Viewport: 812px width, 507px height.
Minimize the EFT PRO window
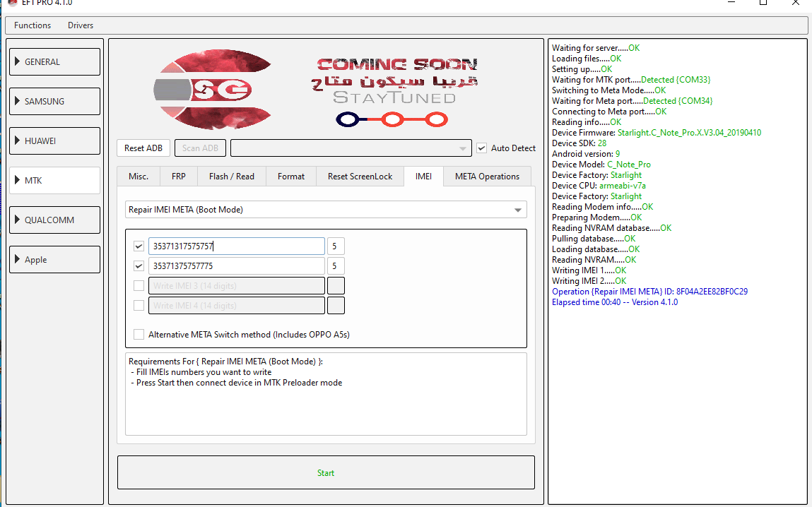[x=731, y=3]
